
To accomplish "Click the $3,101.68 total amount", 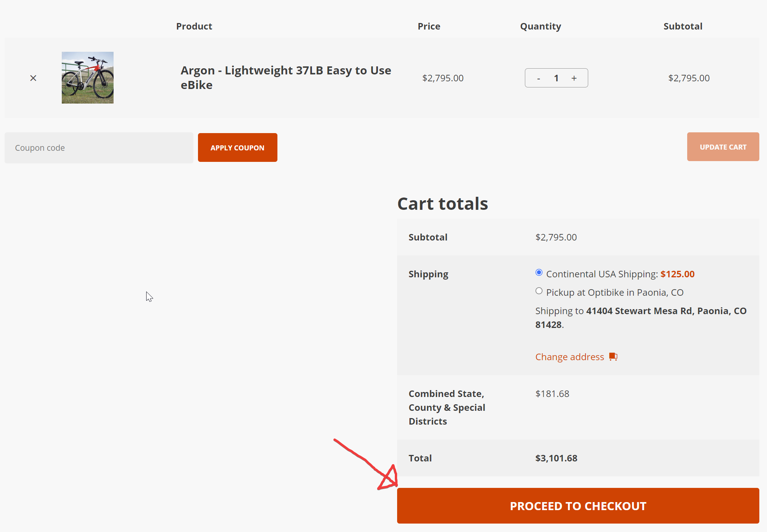I will pyautogui.click(x=556, y=458).
